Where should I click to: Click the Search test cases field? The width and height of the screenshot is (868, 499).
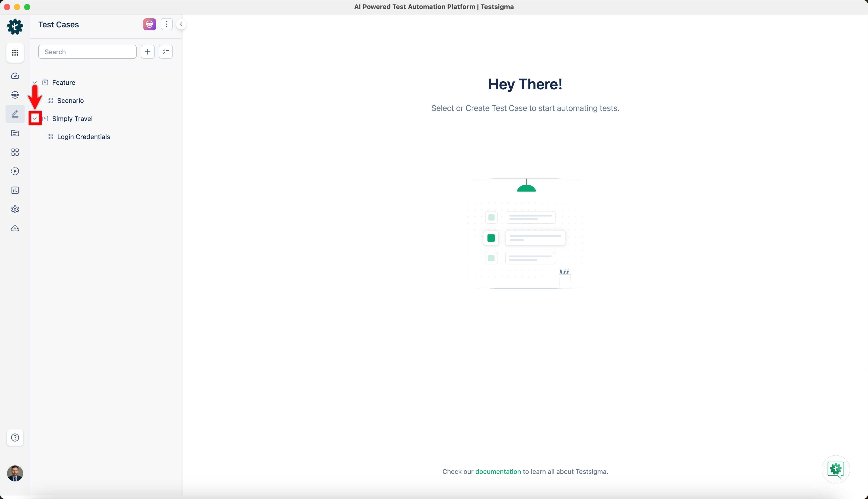(87, 52)
